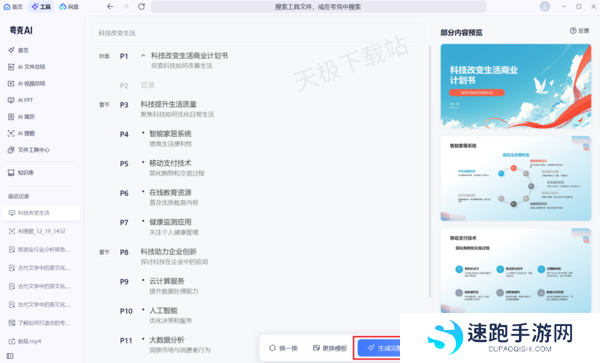Open the recent file 教程.mp4
Viewport: 600px width, 363px height.
[25, 341]
